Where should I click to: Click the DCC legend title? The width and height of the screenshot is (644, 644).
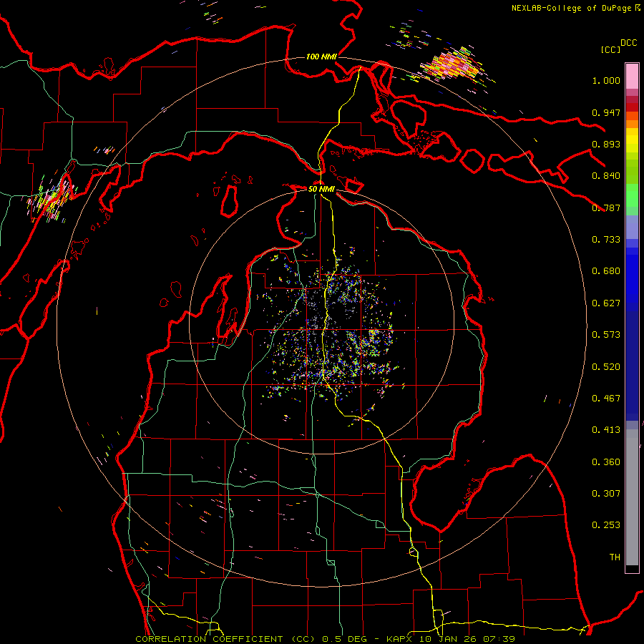628,43
